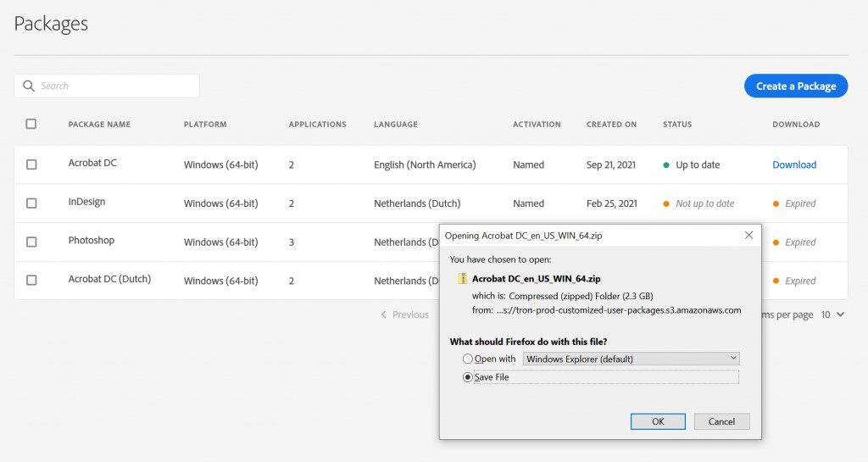Click the zip file icon in dialog
868x462 pixels.
463,278
